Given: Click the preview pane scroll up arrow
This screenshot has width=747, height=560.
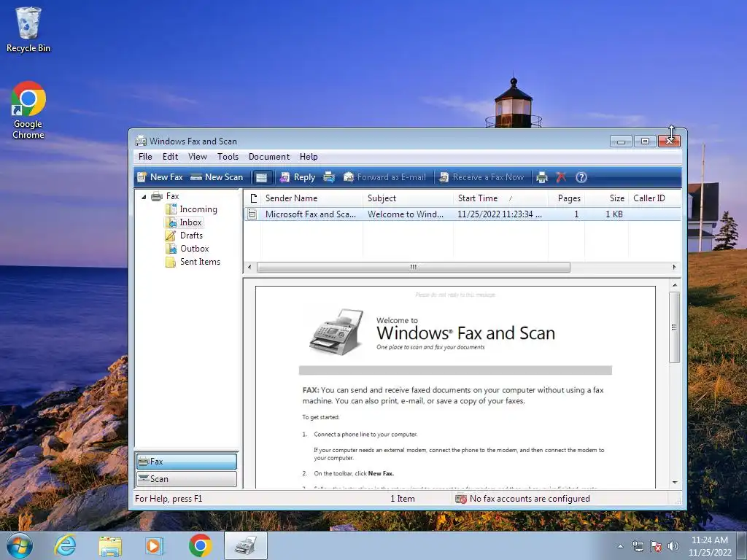Looking at the screenshot, I should pos(675,285).
